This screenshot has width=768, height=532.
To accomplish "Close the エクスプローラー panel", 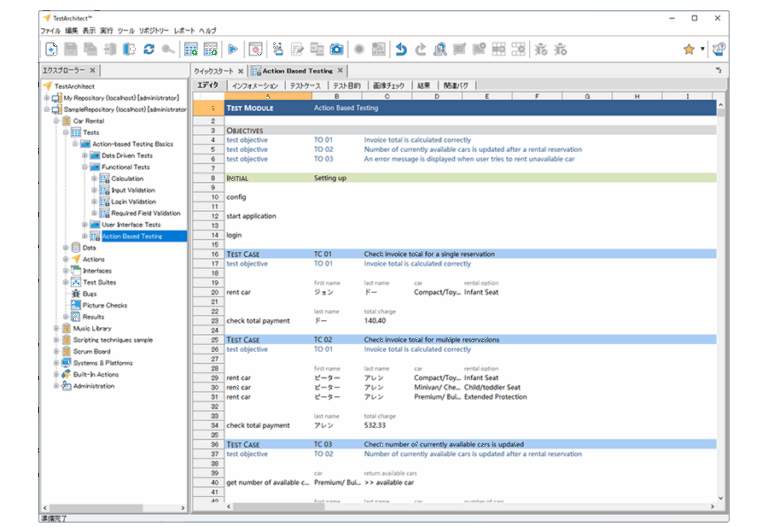I will [x=92, y=70].
